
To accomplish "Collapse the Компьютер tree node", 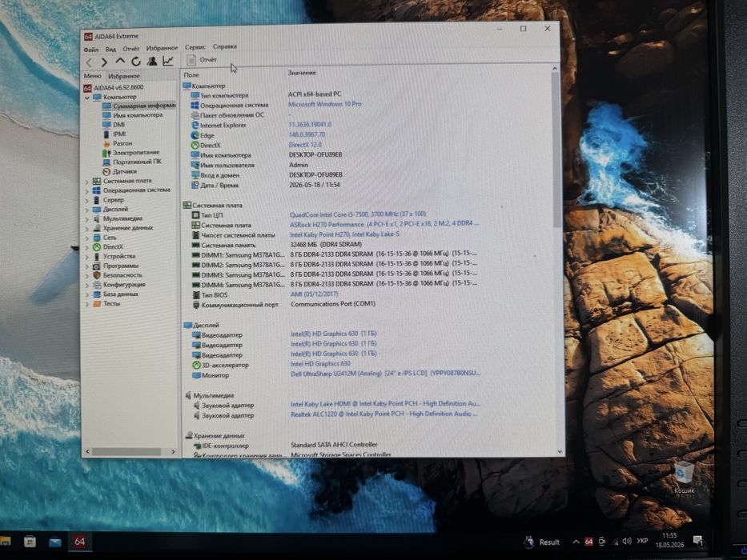I will pyautogui.click(x=87, y=98).
